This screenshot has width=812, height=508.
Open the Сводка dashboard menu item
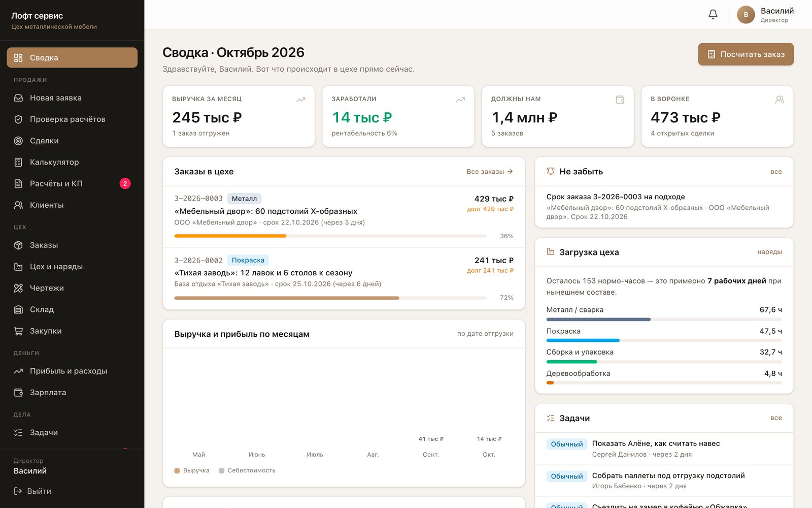point(72,57)
